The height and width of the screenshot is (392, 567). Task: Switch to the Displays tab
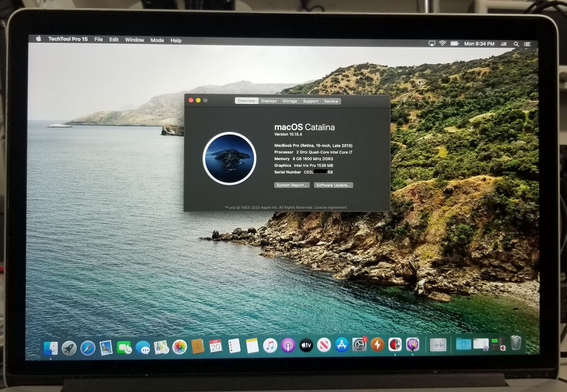point(269,101)
